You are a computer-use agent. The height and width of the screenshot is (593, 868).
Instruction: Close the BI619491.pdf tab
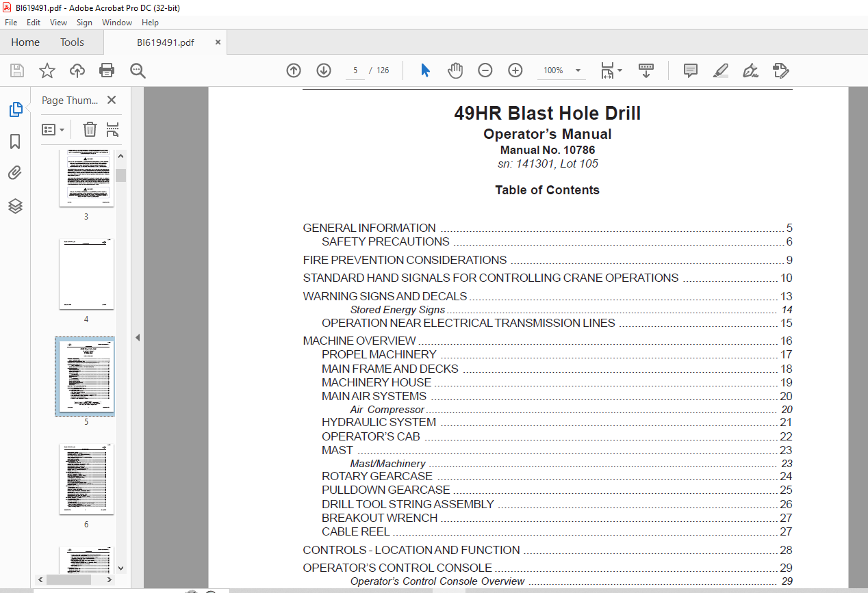click(218, 42)
